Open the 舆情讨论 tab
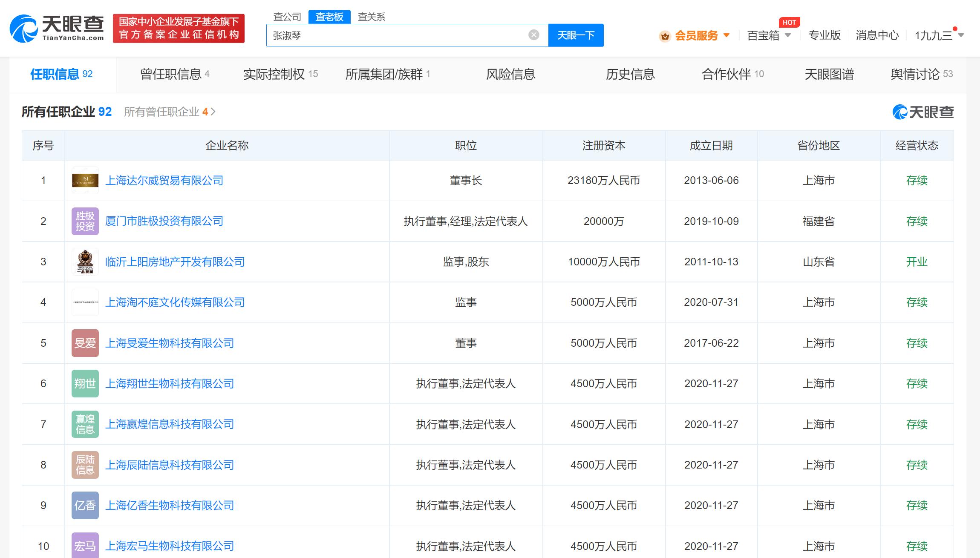Image resolution: width=980 pixels, height=558 pixels. 921,74
